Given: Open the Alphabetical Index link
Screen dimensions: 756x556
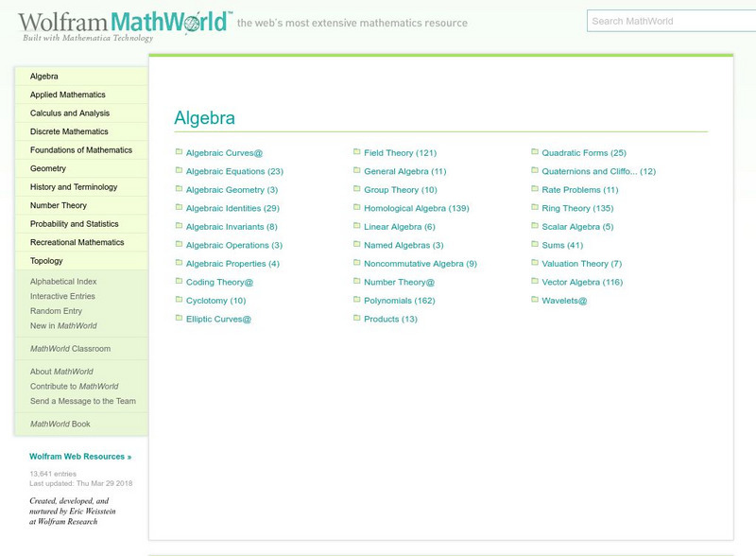Looking at the screenshot, I should click(x=63, y=282).
